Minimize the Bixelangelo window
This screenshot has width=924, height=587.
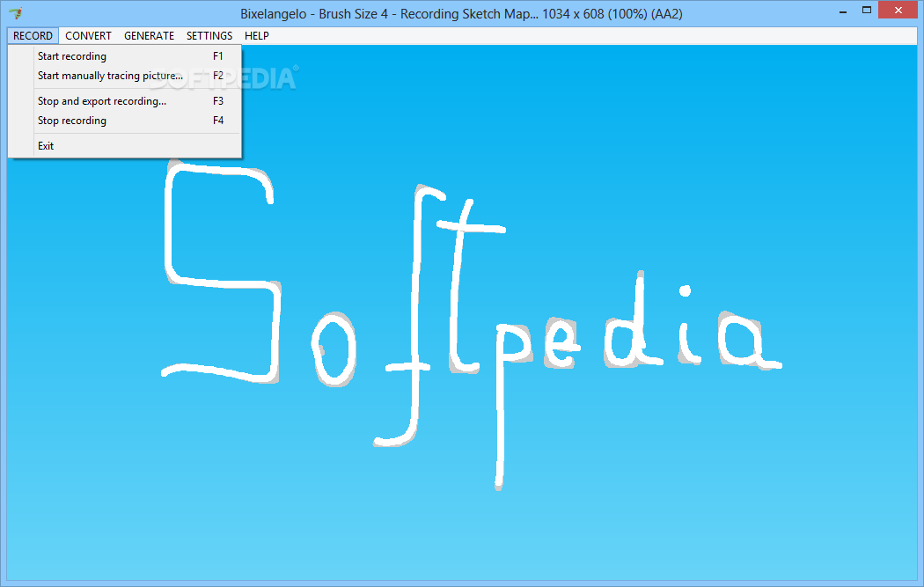coord(843,11)
